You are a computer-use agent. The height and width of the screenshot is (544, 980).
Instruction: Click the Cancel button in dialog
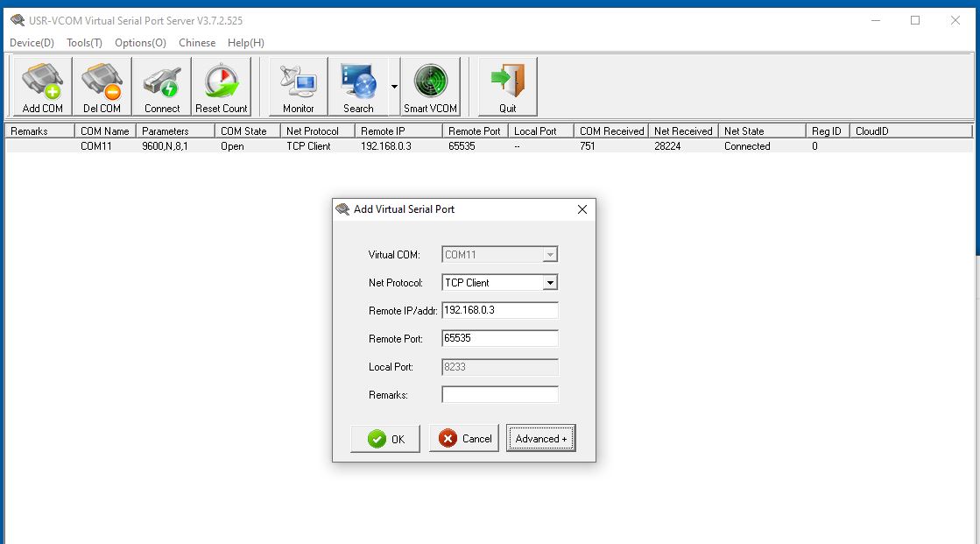click(464, 439)
